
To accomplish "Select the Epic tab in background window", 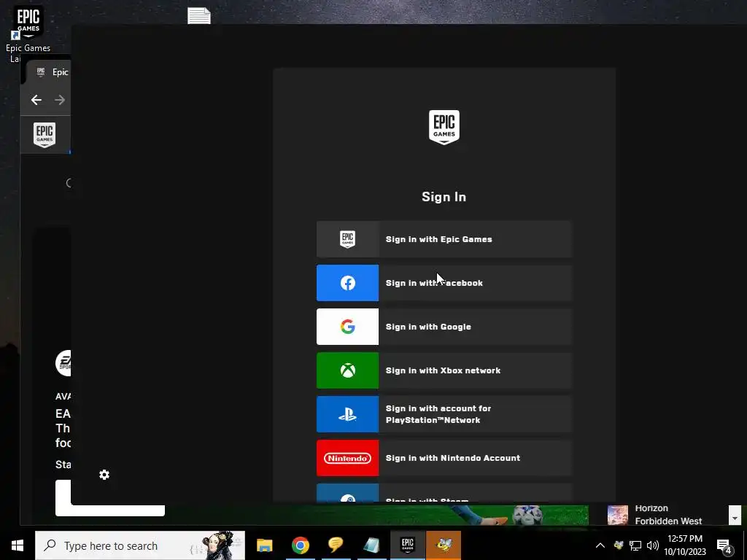I will pyautogui.click(x=48, y=72).
